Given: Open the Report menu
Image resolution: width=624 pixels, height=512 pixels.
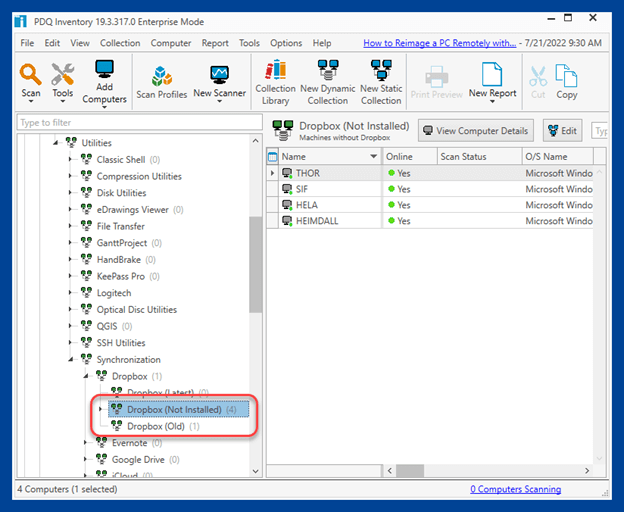Looking at the screenshot, I should click(x=215, y=43).
